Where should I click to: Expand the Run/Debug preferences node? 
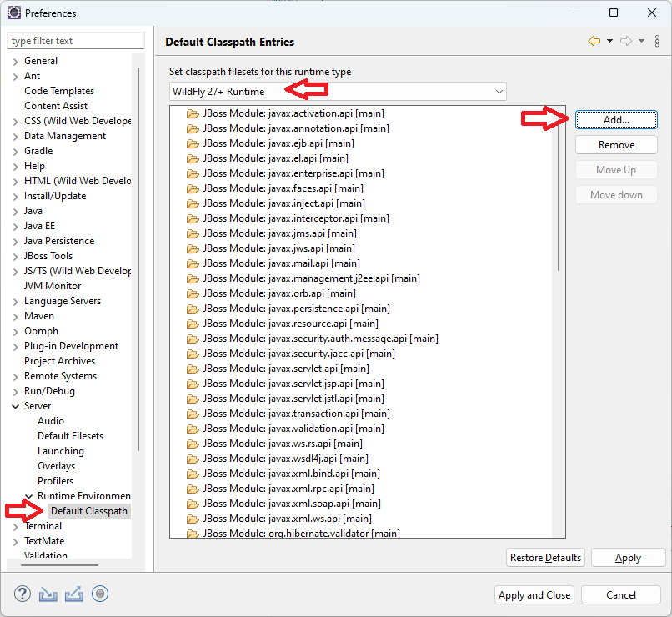point(16,391)
